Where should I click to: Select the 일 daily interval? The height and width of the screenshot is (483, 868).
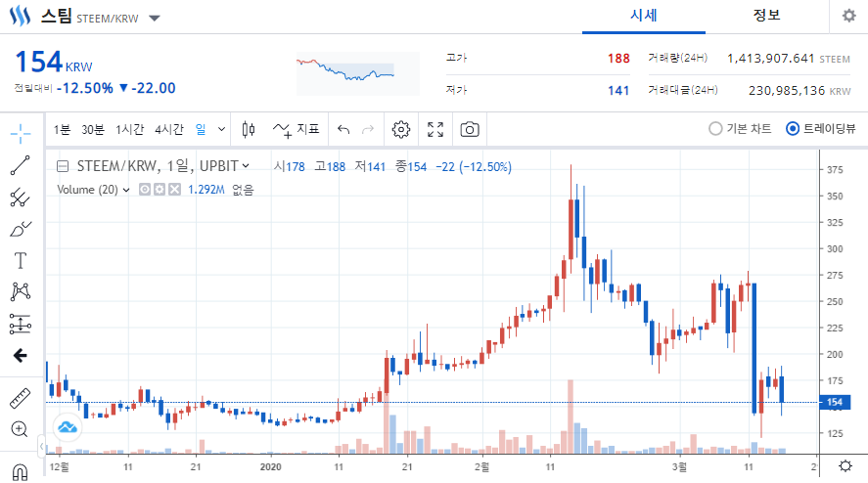[201, 129]
